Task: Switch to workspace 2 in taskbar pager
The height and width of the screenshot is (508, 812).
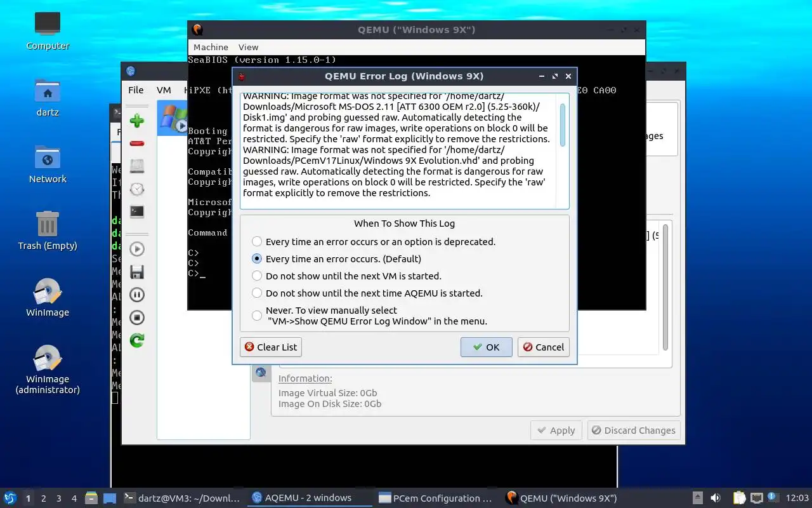Action: click(x=43, y=498)
